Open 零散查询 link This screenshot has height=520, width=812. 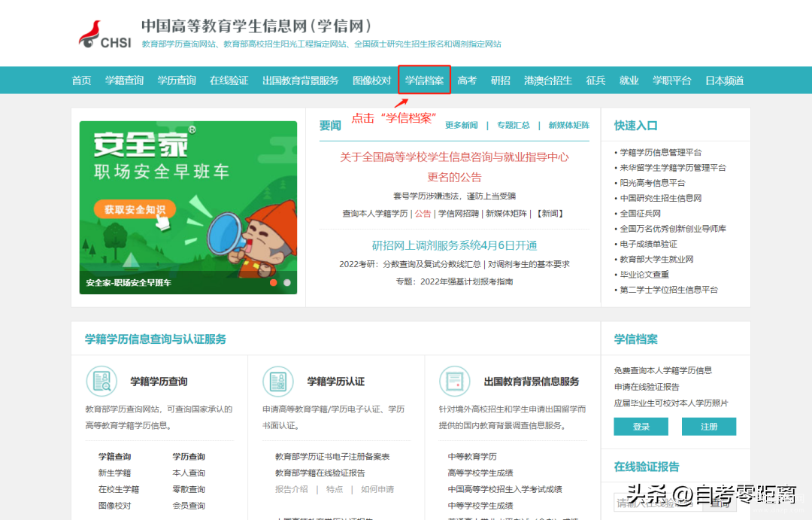click(189, 489)
